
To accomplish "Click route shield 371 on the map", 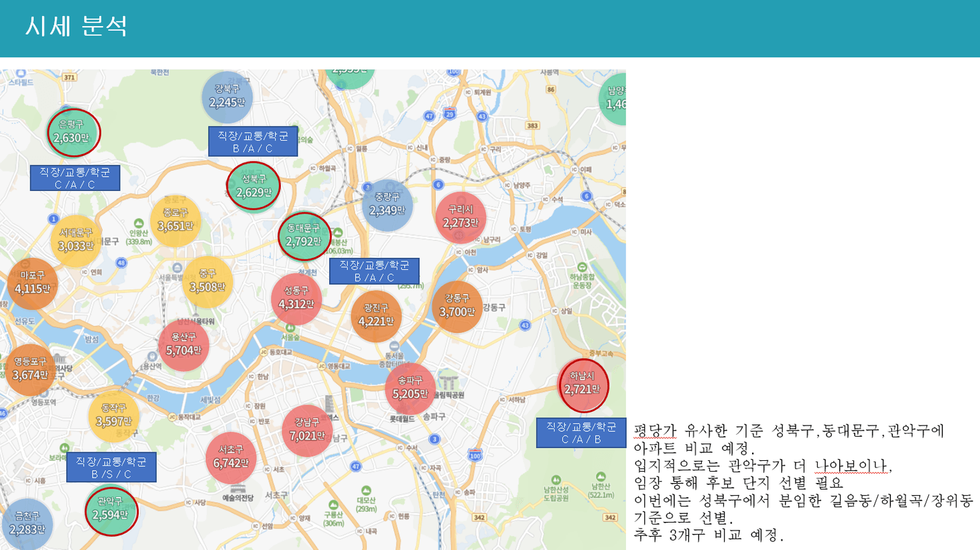I will [69, 77].
